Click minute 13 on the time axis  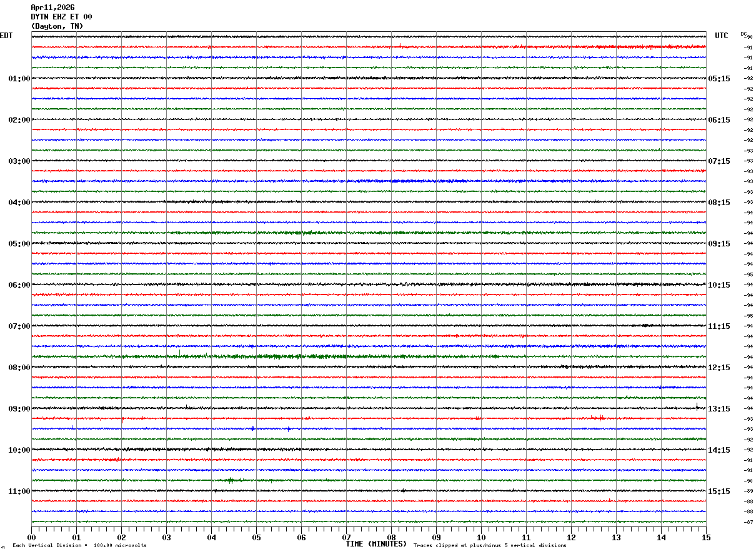click(616, 537)
